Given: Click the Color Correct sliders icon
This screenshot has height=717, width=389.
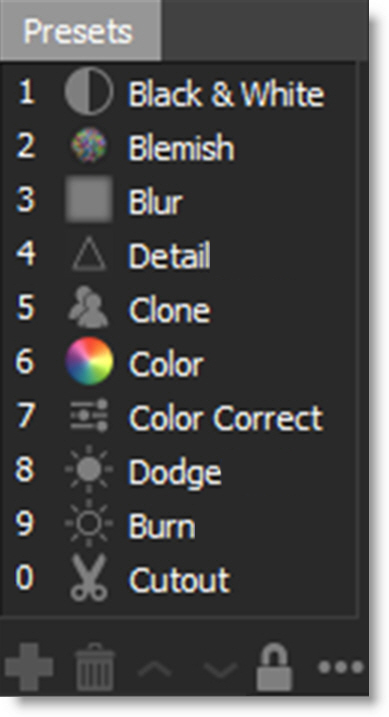Looking at the screenshot, I should tap(89, 415).
